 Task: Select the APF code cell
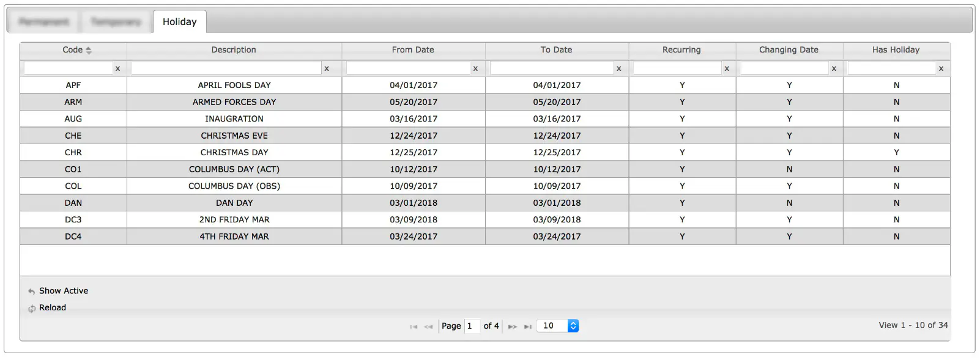(x=73, y=85)
